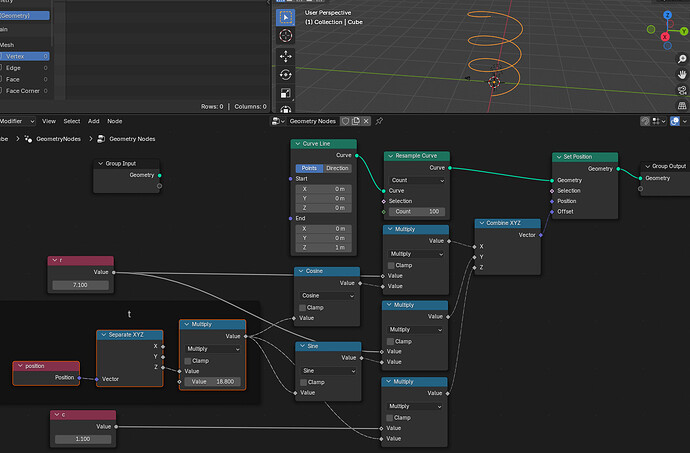Viewport: 690px width, 453px height.
Task: Click the green Y axis gizmo handle
Action: pos(684,31)
